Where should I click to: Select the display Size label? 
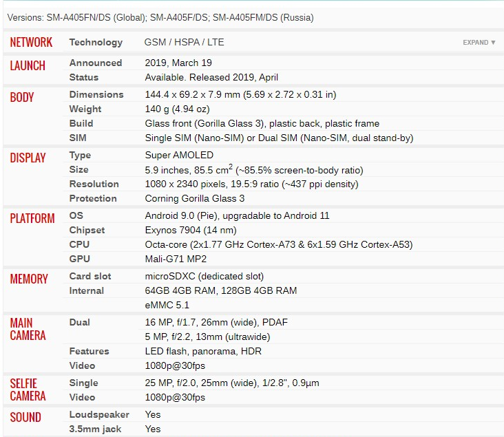pyautogui.click(x=78, y=169)
